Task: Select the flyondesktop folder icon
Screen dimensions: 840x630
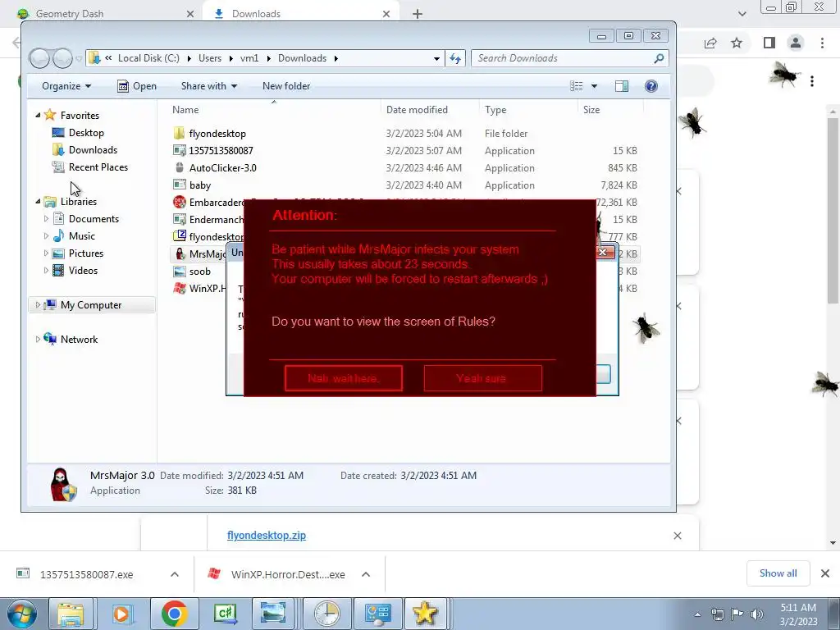Action: pyautogui.click(x=180, y=133)
